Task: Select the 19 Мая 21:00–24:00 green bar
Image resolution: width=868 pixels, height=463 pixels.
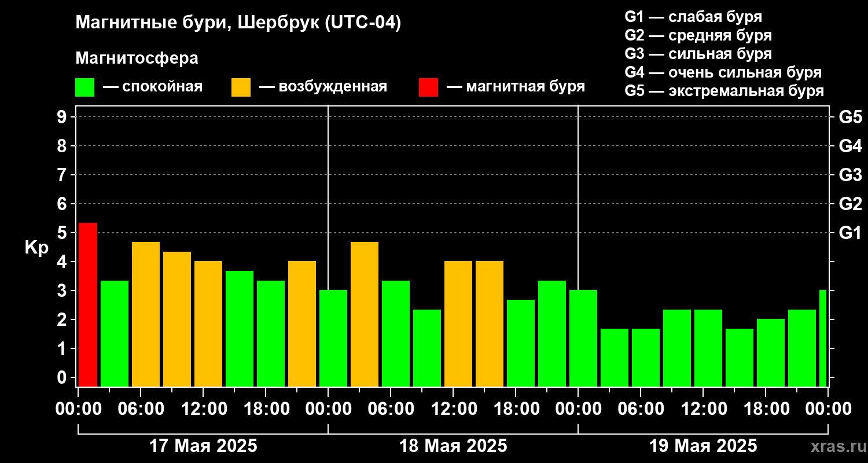Action: pos(802,348)
